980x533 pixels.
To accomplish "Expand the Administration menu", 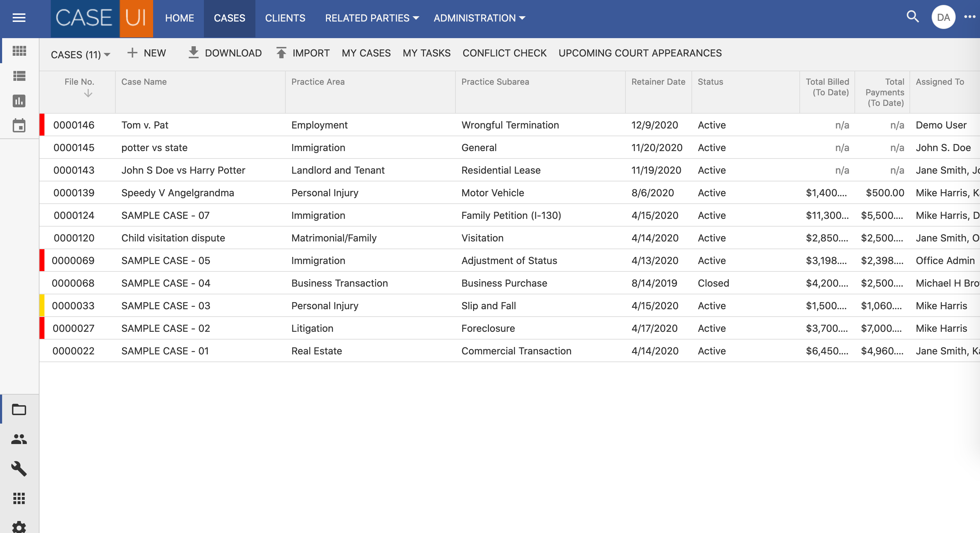I will coord(479,18).
